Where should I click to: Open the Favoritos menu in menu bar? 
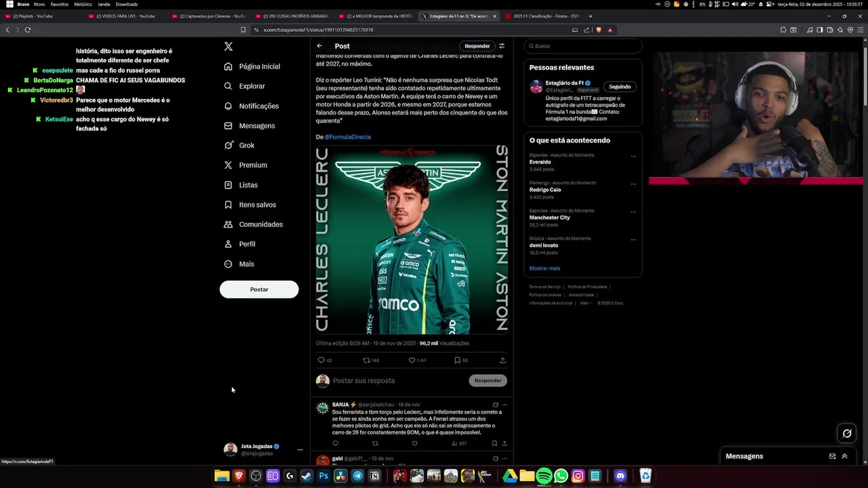point(60,4)
